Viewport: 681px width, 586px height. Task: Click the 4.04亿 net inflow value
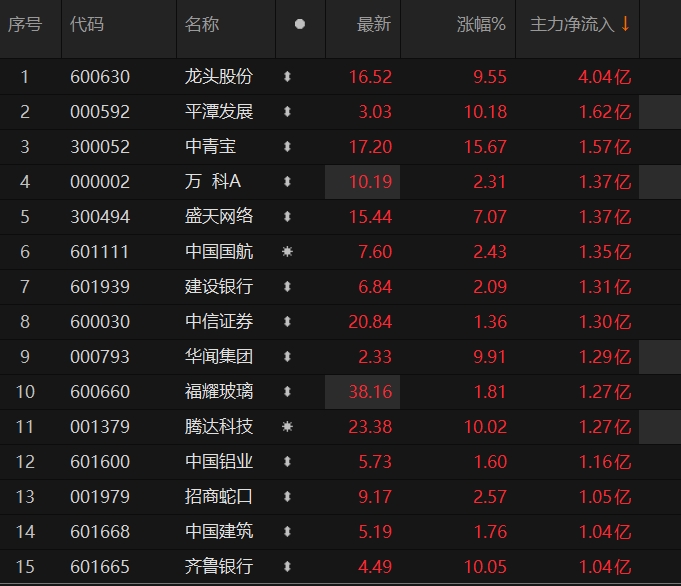604,77
